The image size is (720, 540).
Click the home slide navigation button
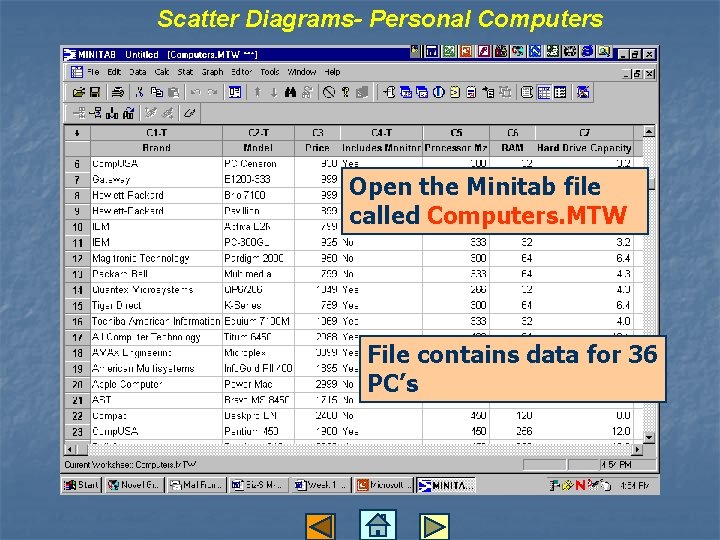point(377,525)
